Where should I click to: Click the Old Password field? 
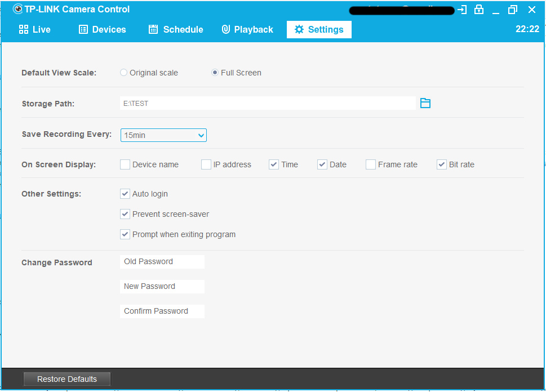[162, 261]
